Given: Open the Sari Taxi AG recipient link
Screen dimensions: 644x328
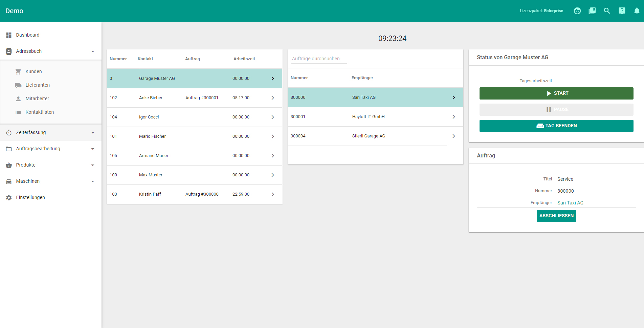Looking at the screenshot, I should click(570, 203).
